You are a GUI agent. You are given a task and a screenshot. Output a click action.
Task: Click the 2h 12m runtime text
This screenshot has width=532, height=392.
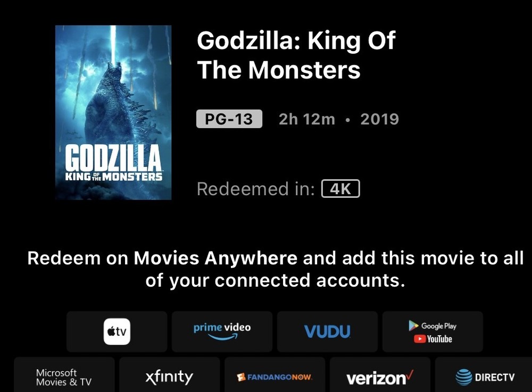306,119
